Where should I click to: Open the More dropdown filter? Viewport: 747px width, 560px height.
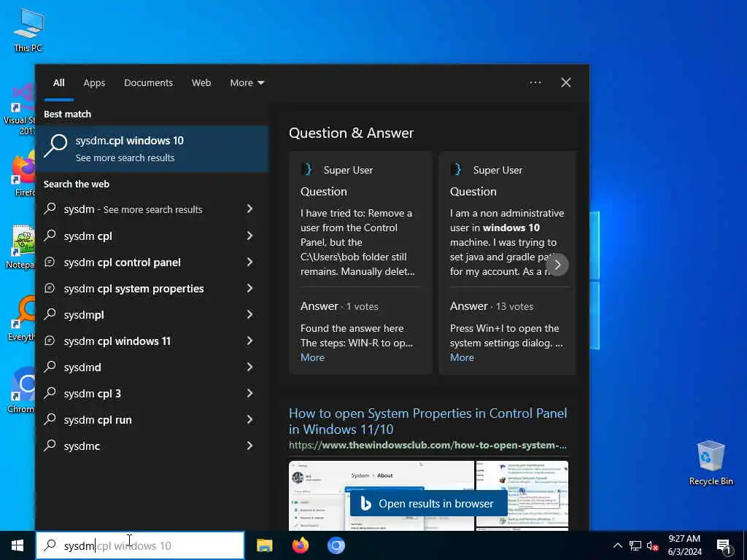247,83
